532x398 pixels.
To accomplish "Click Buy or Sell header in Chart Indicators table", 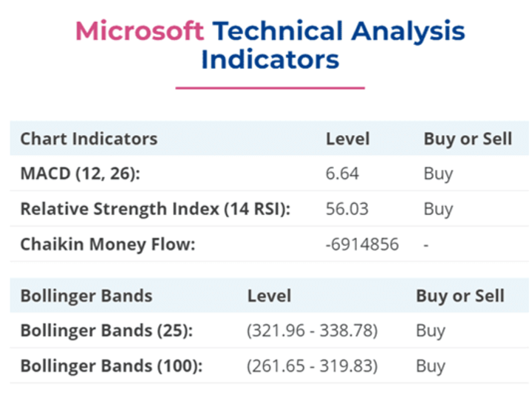I will [468, 139].
